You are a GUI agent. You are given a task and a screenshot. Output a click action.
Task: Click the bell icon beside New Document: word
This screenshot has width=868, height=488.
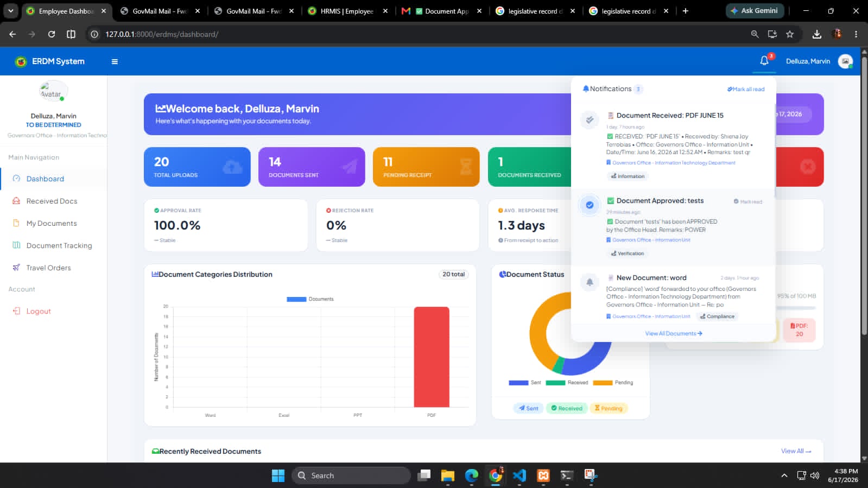590,282
